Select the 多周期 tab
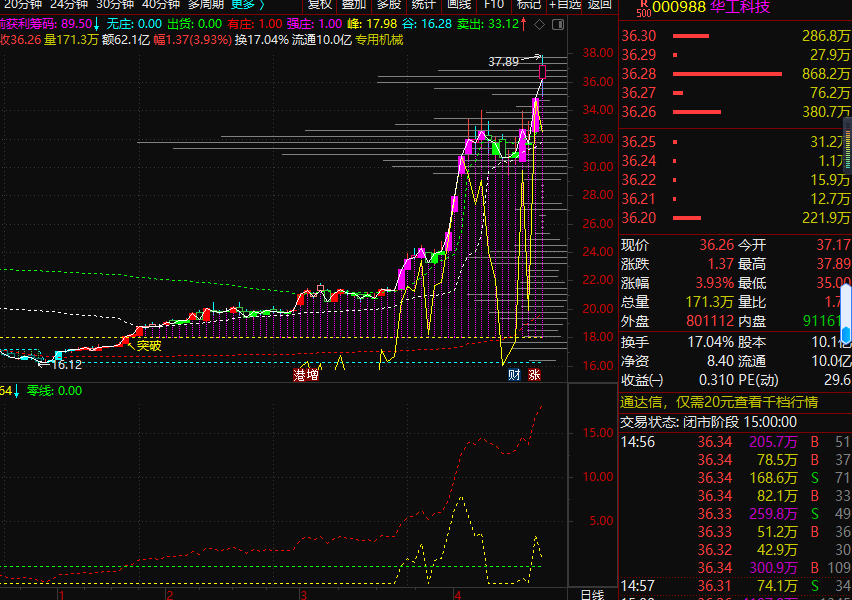 click(206, 4)
